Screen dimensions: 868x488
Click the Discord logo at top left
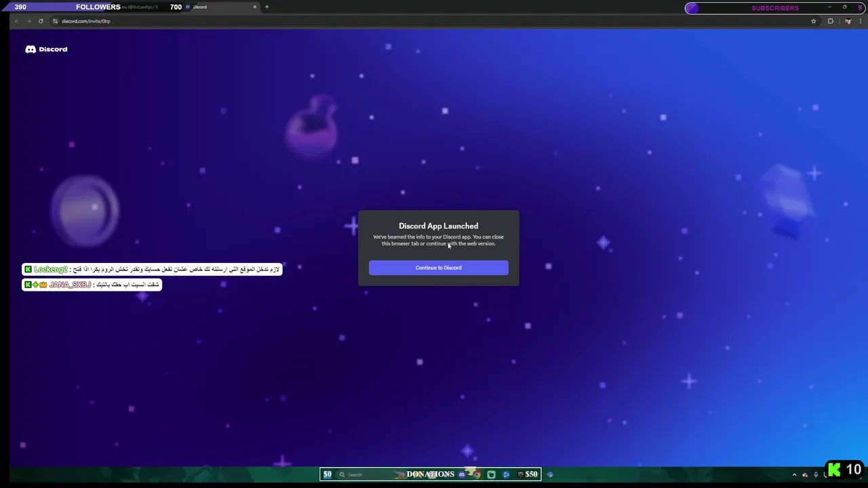coord(46,49)
